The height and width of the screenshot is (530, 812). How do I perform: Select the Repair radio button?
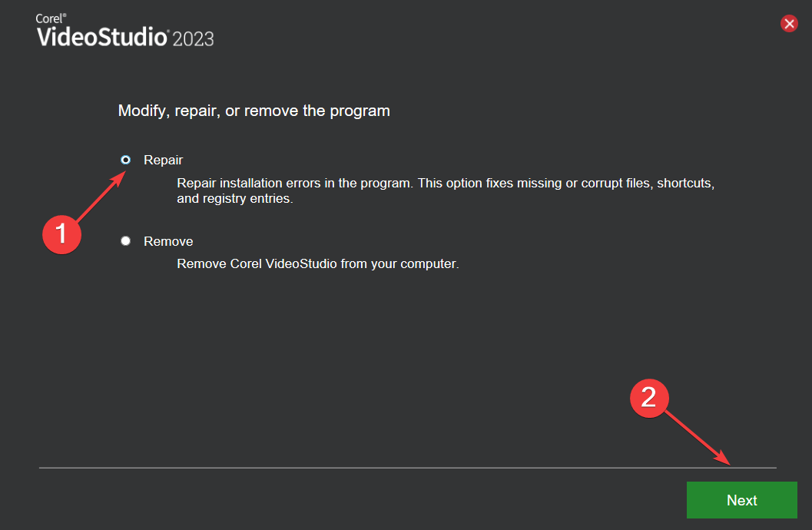coord(126,160)
